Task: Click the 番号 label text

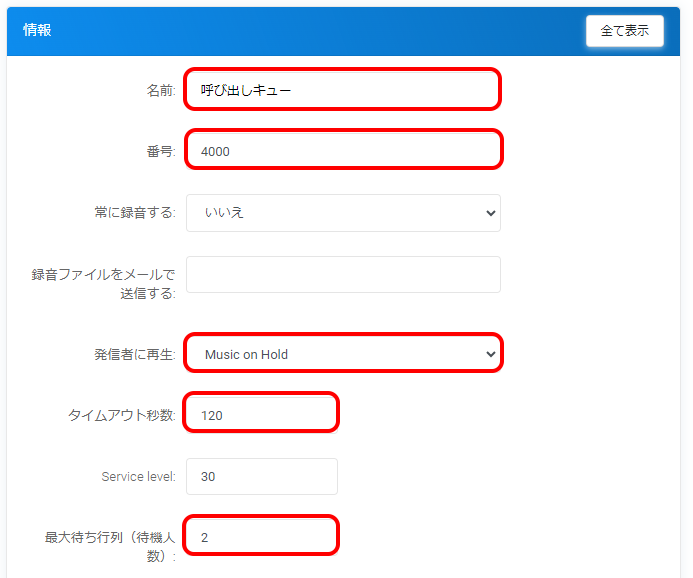Action: 160,152
